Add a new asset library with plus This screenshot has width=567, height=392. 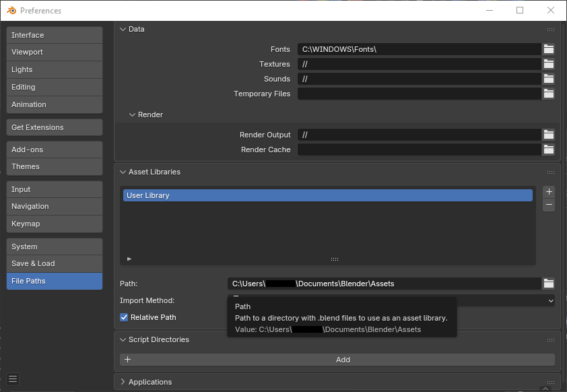[549, 192]
